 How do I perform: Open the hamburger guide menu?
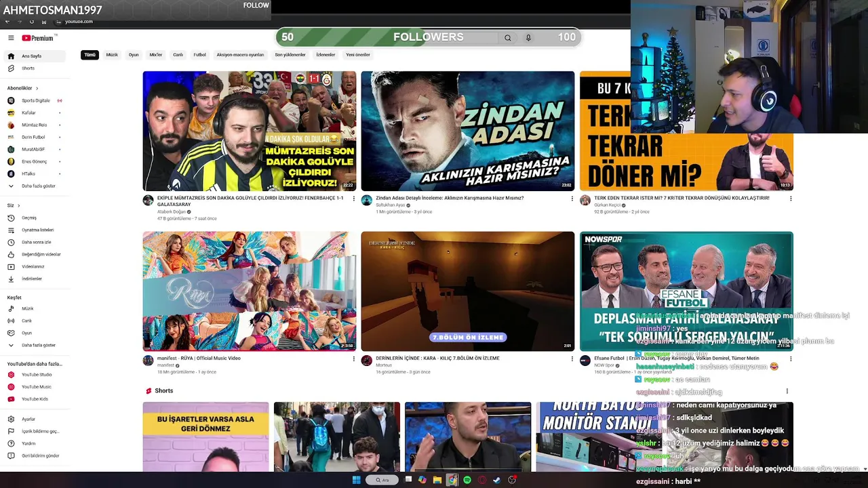tap(11, 38)
